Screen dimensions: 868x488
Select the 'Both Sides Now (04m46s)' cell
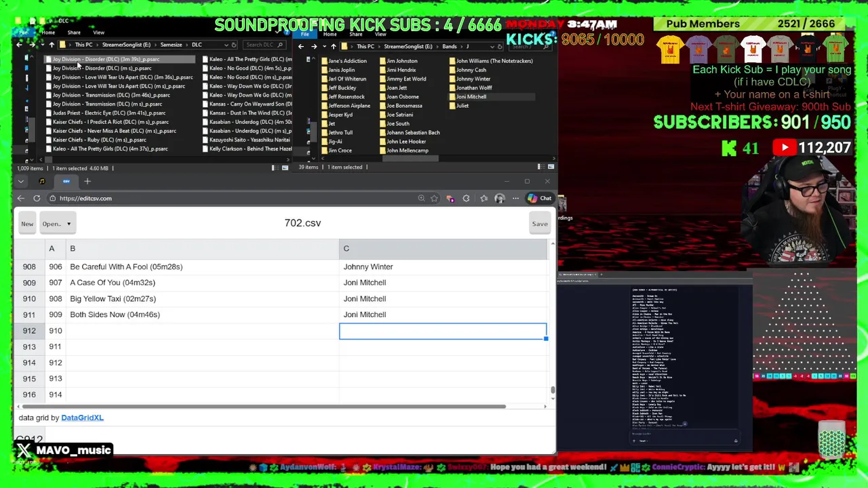coord(202,314)
